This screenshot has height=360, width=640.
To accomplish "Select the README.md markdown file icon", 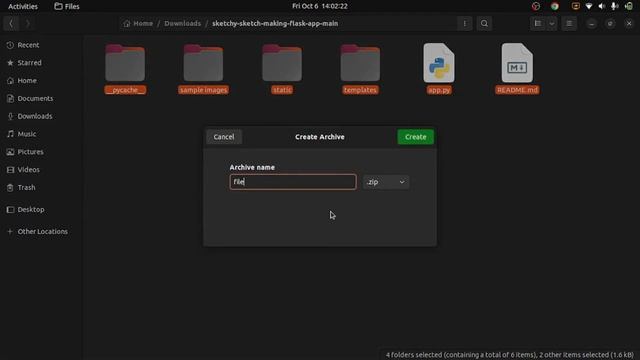I will click(x=517, y=63).
